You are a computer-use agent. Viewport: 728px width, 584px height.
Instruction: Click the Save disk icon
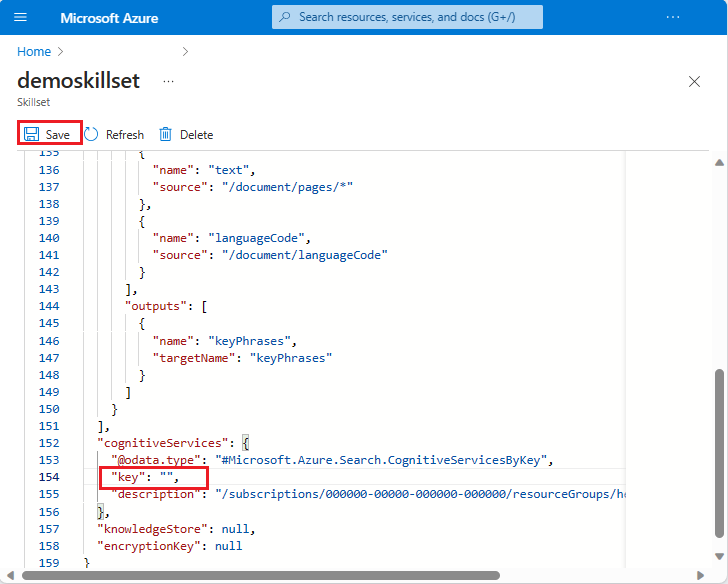32,134
